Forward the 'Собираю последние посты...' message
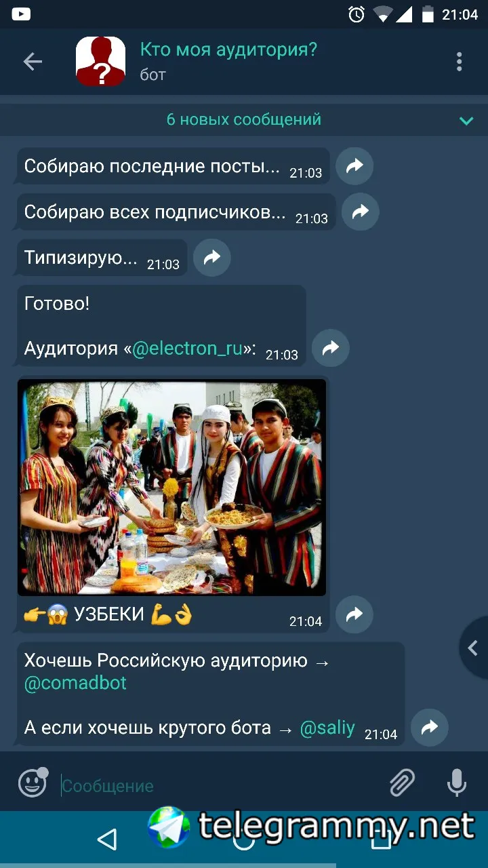This screenshot has height=868, width=488. pyautogui.click(x=354, y=166)
